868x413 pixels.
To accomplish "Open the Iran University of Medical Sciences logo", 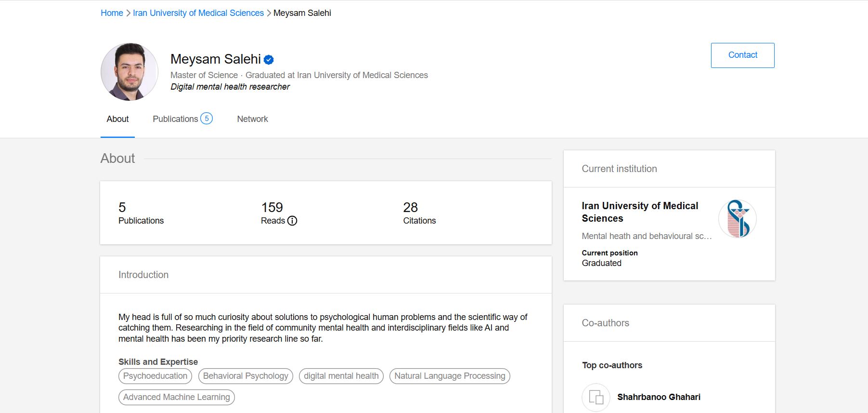I will pos(737,219).
